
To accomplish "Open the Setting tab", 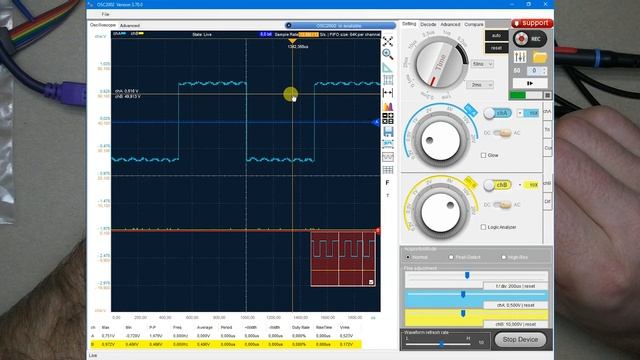I will click(409, 24).
